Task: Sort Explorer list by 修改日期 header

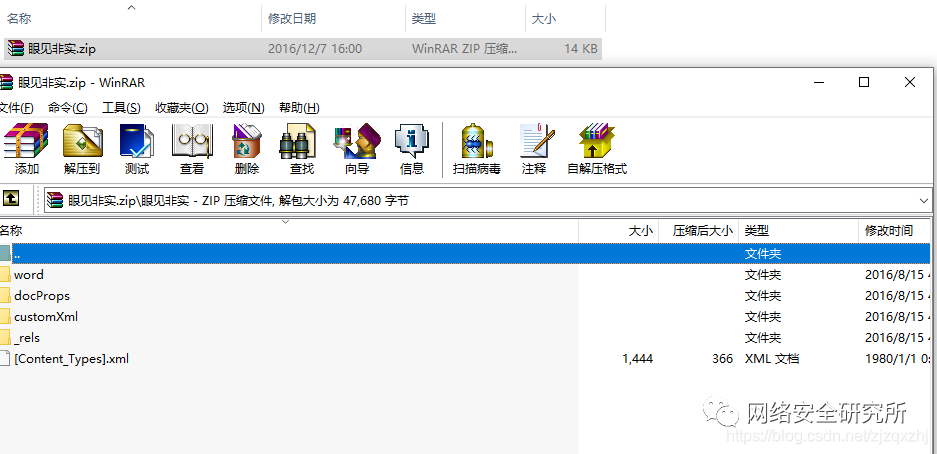Action: point(333,19)
